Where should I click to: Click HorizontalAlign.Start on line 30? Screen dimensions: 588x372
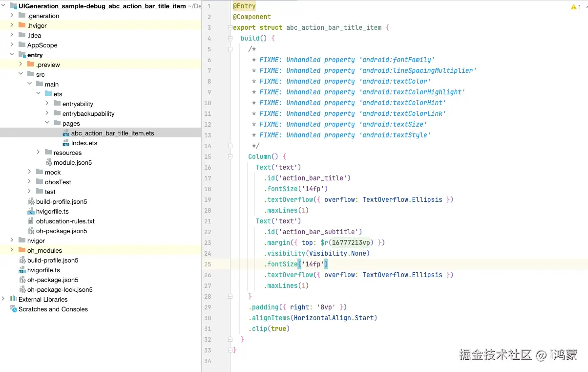pos(334,318)
